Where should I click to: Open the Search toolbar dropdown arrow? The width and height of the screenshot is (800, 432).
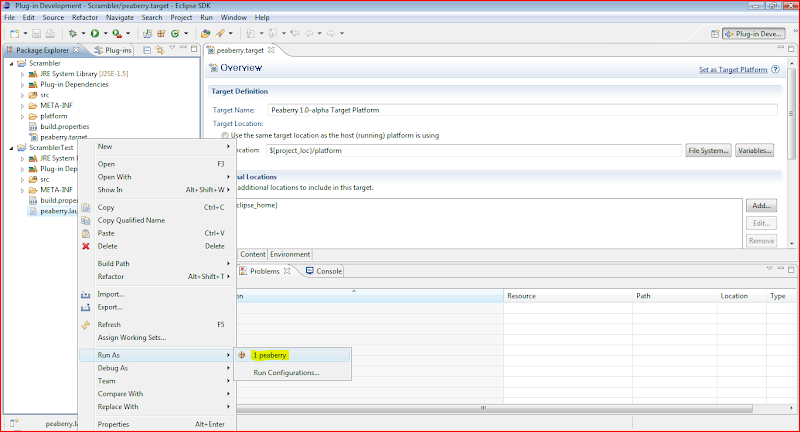[231, 34]
